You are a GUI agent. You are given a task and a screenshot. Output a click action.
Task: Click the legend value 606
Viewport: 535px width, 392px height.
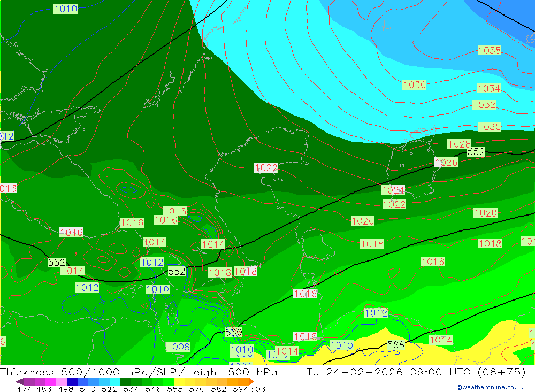click(258, 389)
